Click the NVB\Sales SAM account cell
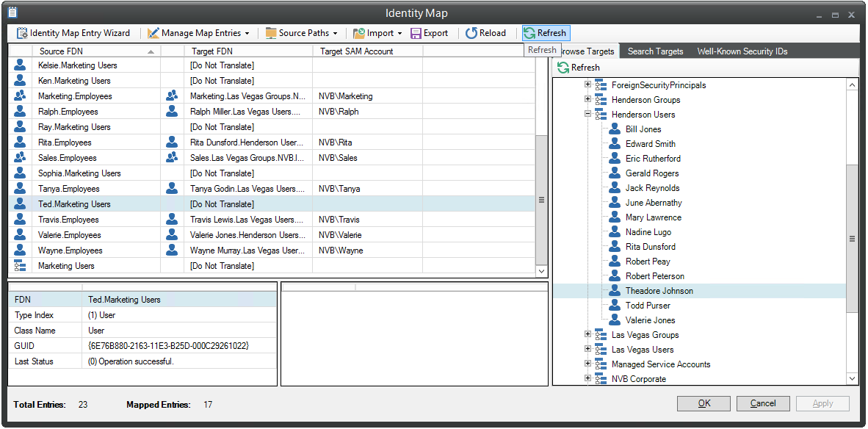The height and width of the screenshot is (429, 868). coord(368,158)
